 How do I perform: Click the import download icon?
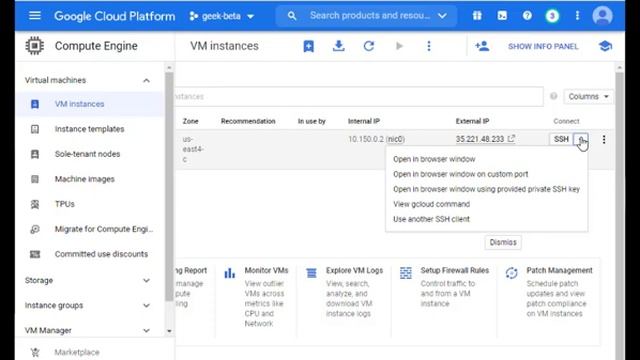pyautogui.click(x=338, y=46)
